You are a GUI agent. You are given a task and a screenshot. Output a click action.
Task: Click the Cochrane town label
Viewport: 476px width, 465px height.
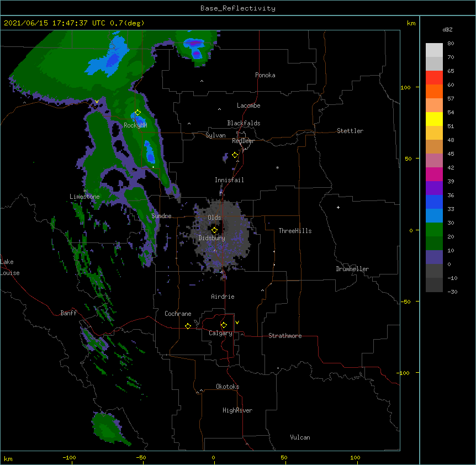(x=178, y=314)
